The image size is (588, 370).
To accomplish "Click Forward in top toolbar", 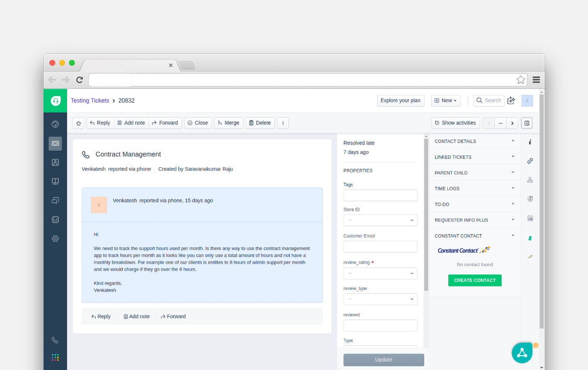I will [x=166, y=123].
